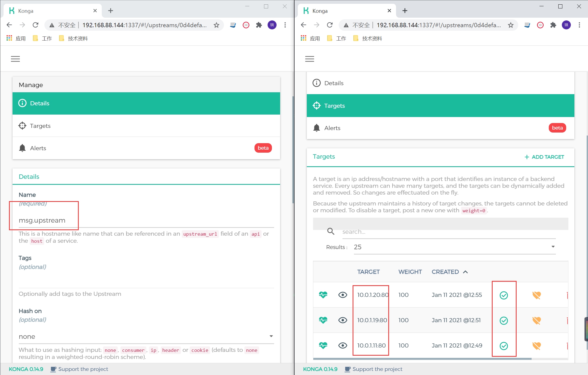The width and height of the screenshot is (588, 375).
Task: Click broken heart icon for 10.0.1.19:80 target
Action: (536, 321)
